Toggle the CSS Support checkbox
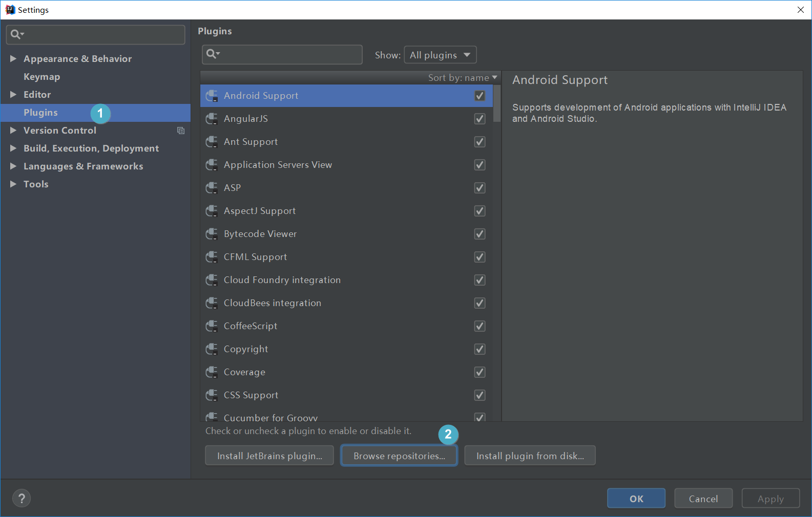 click(x=480, y=395)
